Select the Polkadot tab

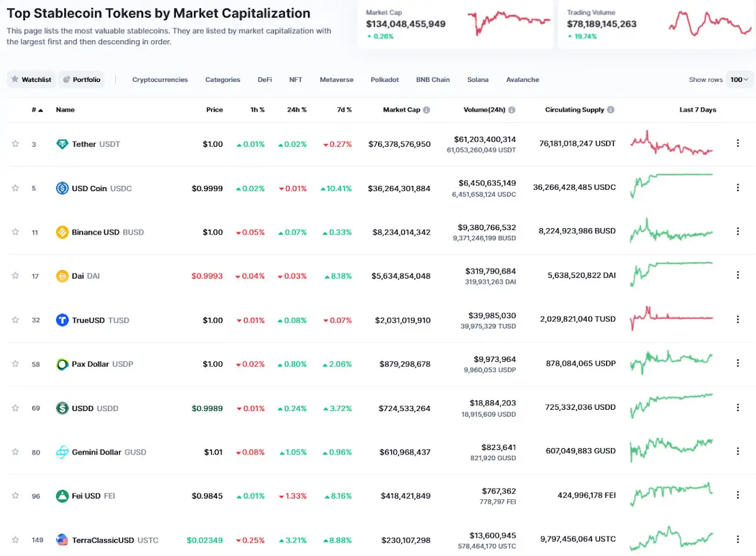tap(384, 80)
